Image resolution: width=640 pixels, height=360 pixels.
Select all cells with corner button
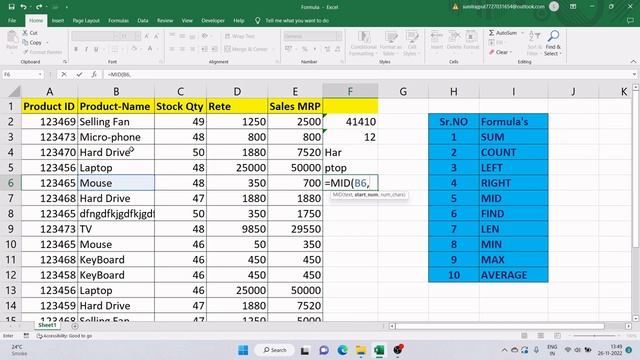tap(11, 91)
